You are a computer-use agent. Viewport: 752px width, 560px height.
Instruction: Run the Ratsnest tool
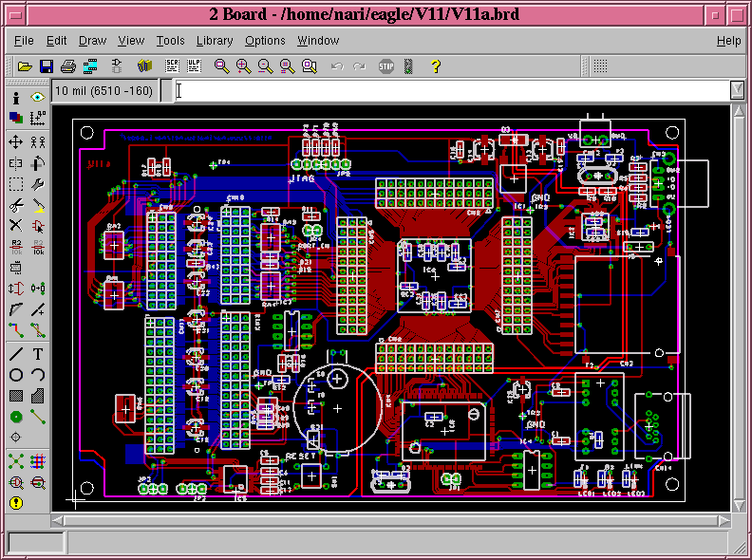[16, 461]
